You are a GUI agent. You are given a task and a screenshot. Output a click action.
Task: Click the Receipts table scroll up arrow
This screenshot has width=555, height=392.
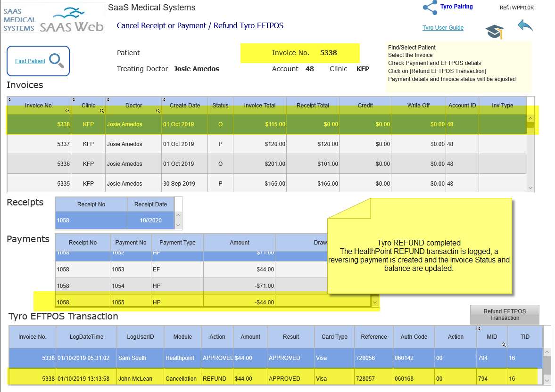click(178, 215)
